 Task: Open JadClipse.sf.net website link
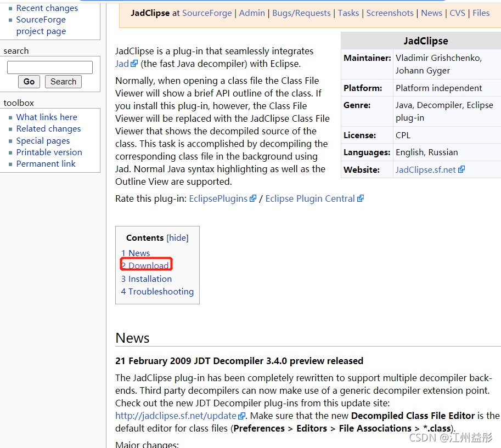tap(426, 170)
